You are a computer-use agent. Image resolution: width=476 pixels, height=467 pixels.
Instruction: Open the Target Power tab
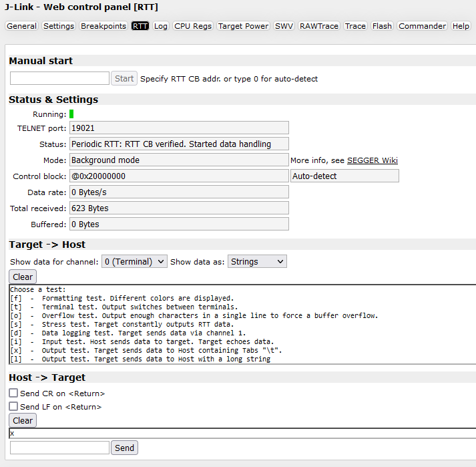tap(244, 26)
